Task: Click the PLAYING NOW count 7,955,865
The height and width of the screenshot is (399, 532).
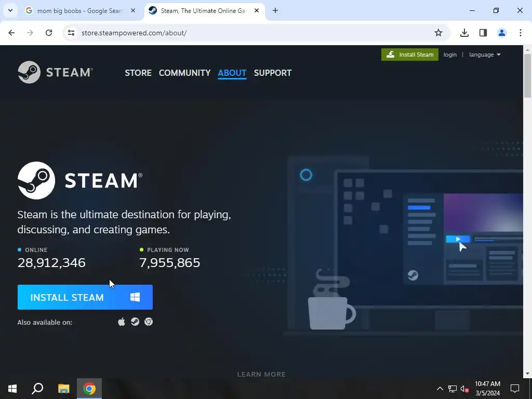Action: pyautogui.click(x=170, y=262)
